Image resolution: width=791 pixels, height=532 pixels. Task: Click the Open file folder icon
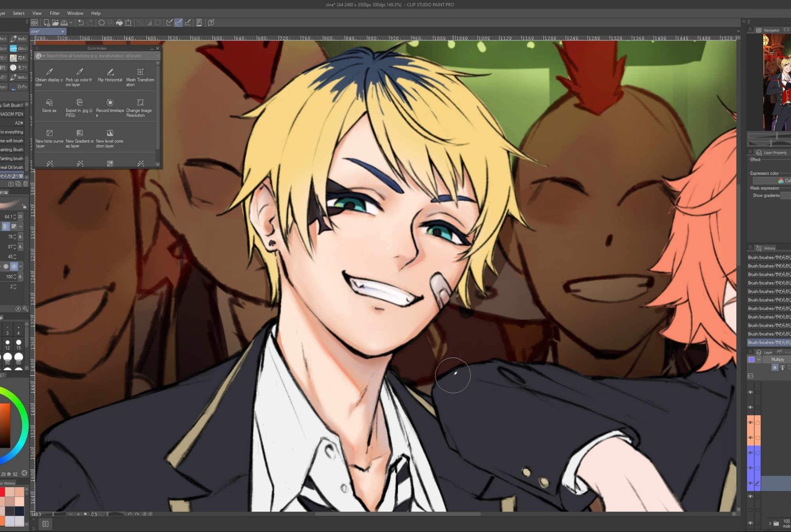coord(55,23)
